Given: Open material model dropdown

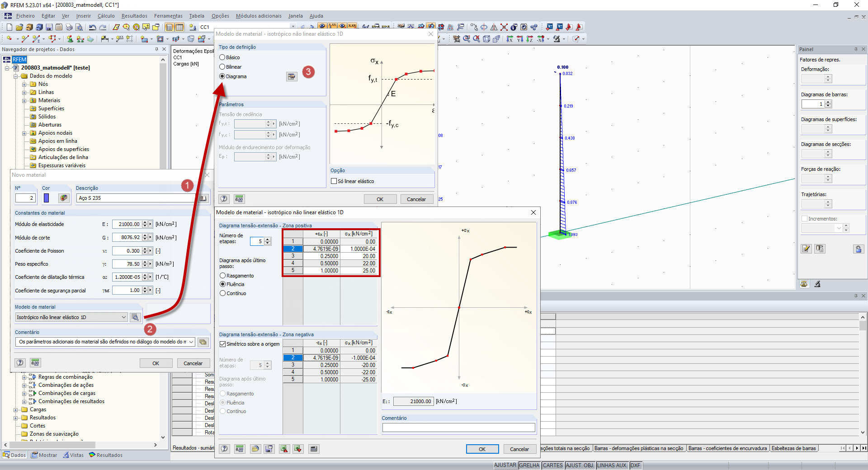Looking at the screenshot, I should click(x=124, y=317).
